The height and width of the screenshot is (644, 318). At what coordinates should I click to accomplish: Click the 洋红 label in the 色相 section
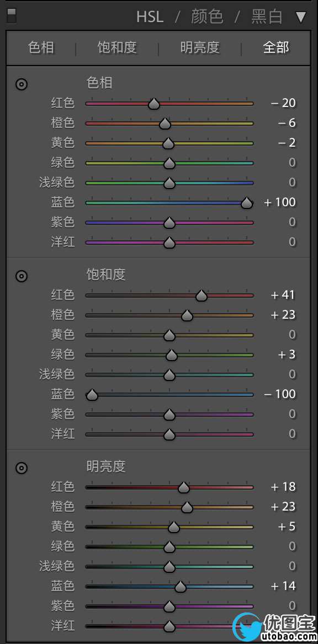[x=63, y=242]
